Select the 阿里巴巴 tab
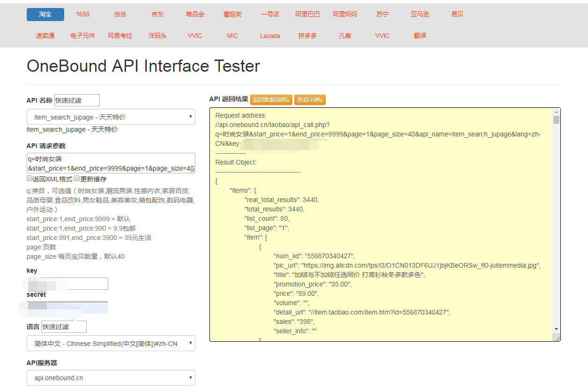 point(308,14)
